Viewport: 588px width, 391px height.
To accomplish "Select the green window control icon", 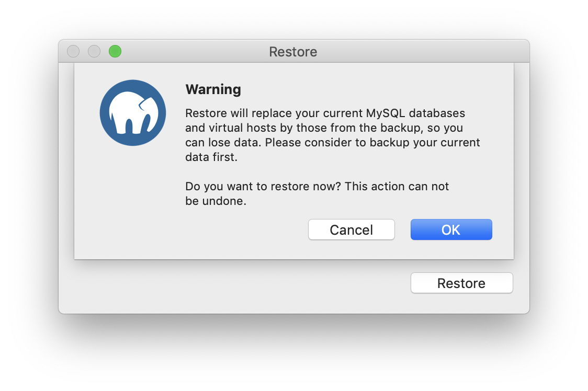I will (115, 51).
